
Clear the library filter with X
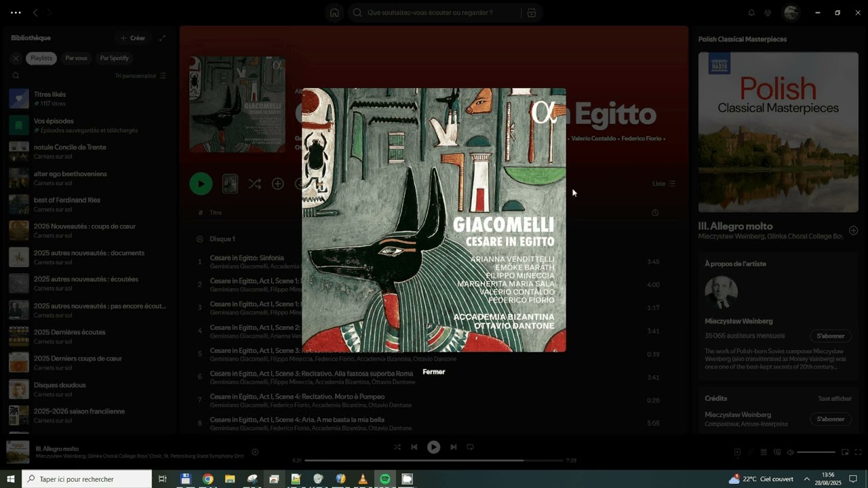(16, 58)
